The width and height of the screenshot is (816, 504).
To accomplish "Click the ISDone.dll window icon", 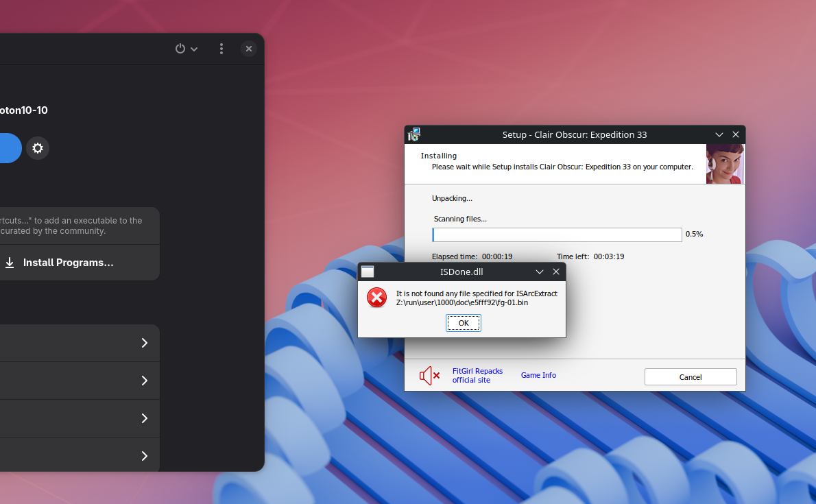I will click(x=368, y=272).
